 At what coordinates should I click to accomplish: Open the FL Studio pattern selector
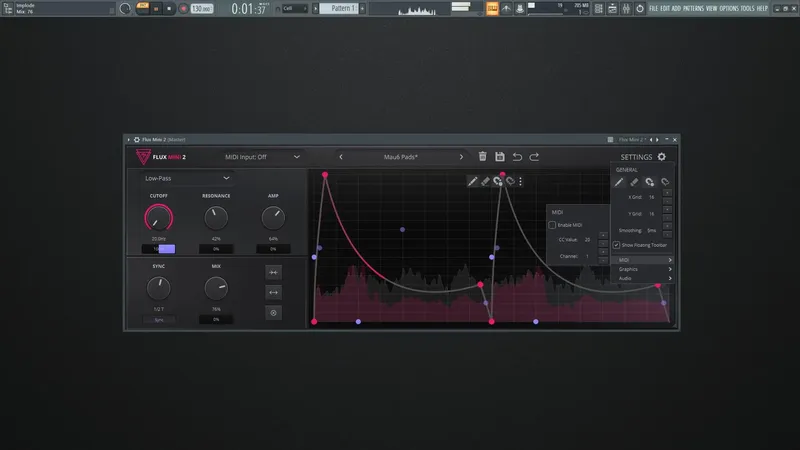339,9
